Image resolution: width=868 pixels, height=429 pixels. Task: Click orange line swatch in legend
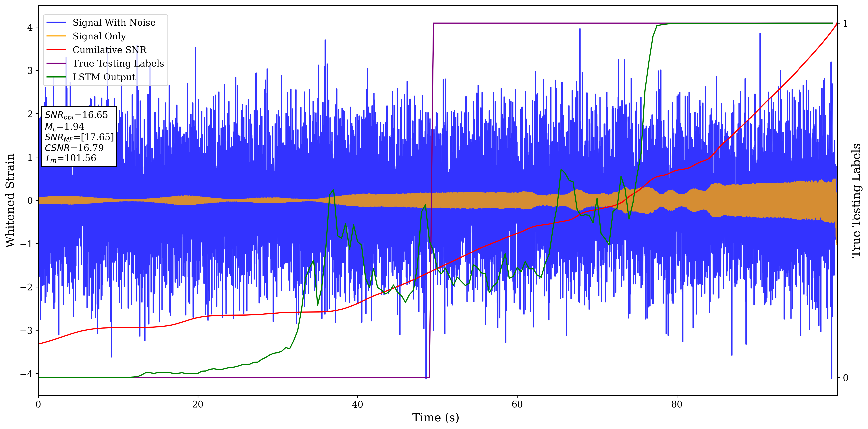(x=56, y=36)
